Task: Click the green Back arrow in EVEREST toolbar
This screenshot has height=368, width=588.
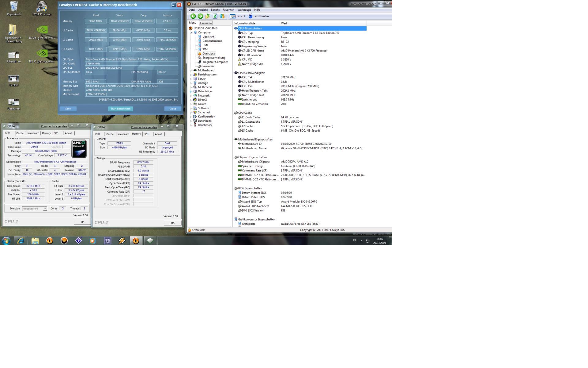Action: (x=193, y=16)
